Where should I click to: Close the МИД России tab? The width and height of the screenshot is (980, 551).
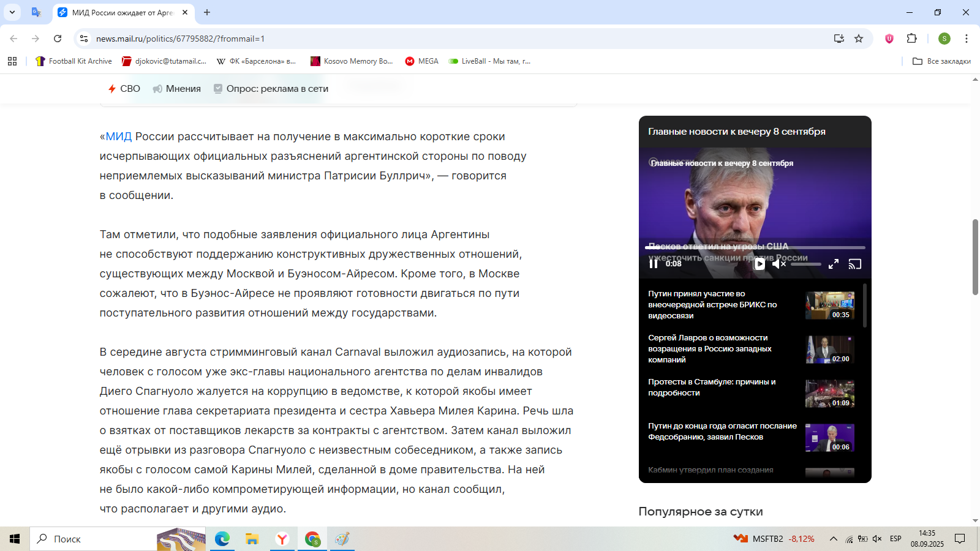pos(185,12)
